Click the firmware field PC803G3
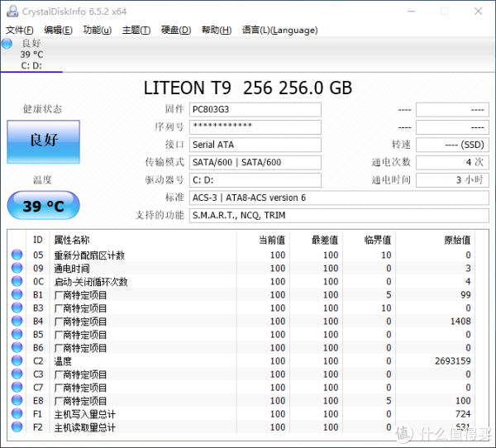496x448 pixels. (255, 109)
